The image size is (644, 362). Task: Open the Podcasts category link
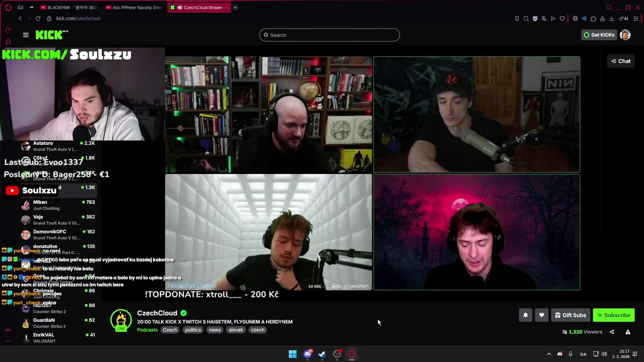point(147,330)
